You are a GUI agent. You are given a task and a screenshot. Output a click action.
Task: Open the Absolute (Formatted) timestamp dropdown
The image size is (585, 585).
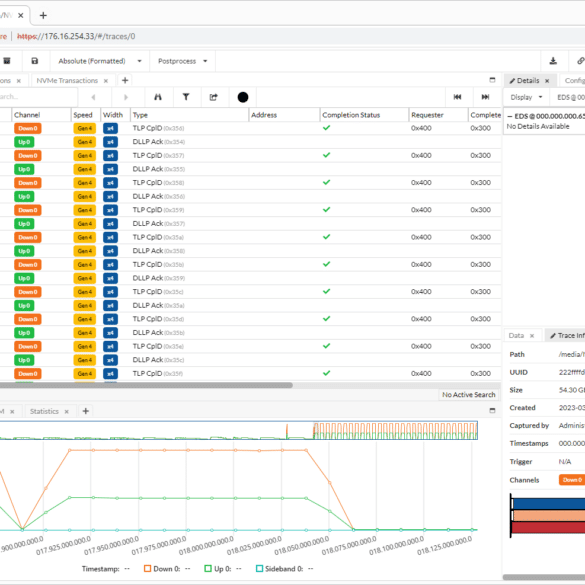click(x=100, y=61)
